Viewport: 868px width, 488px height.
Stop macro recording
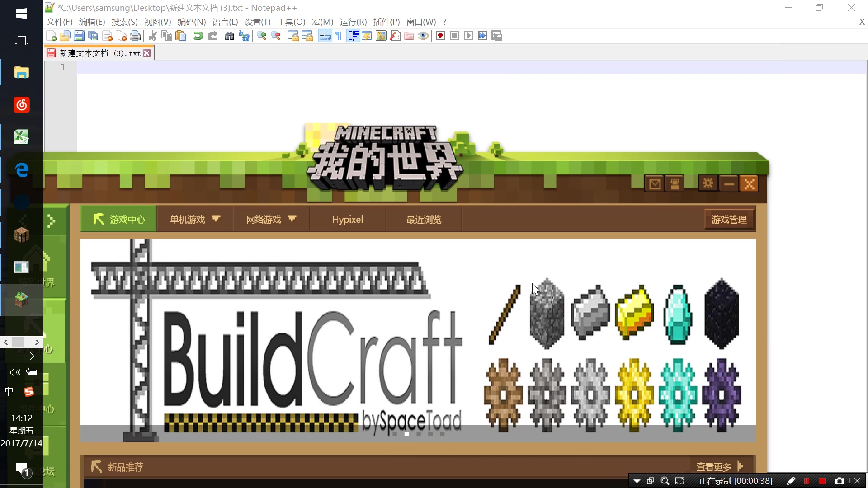pos(454,36)
